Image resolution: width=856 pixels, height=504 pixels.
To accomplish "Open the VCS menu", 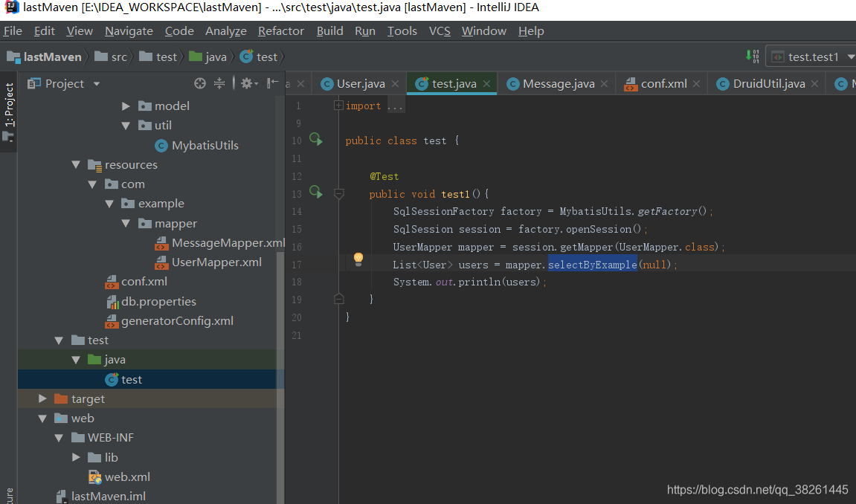I will pyautogui.click(x=440, y=31).
